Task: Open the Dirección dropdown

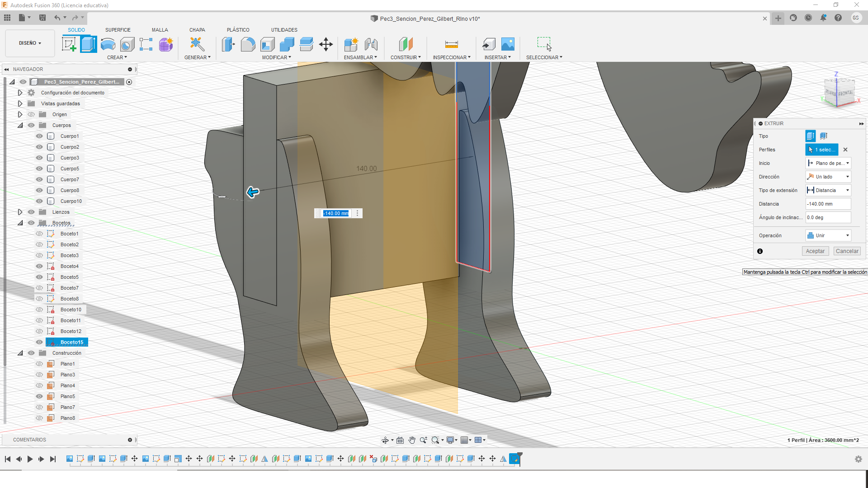Action: 828,177
